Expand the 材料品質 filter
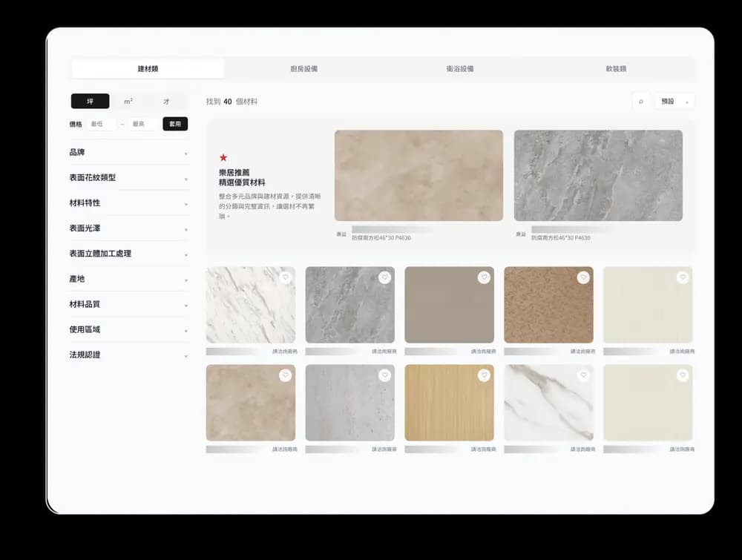The image size is (742, 560). (128, 304)
